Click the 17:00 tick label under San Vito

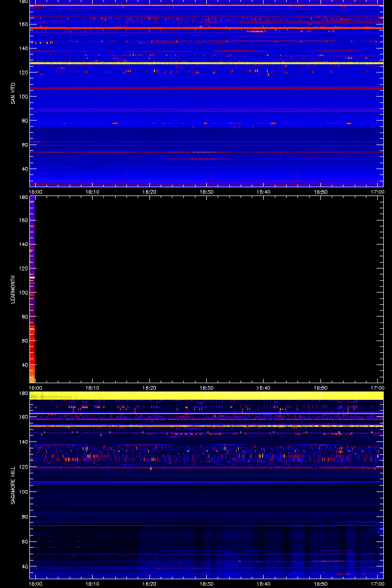[x=377, y=192]
